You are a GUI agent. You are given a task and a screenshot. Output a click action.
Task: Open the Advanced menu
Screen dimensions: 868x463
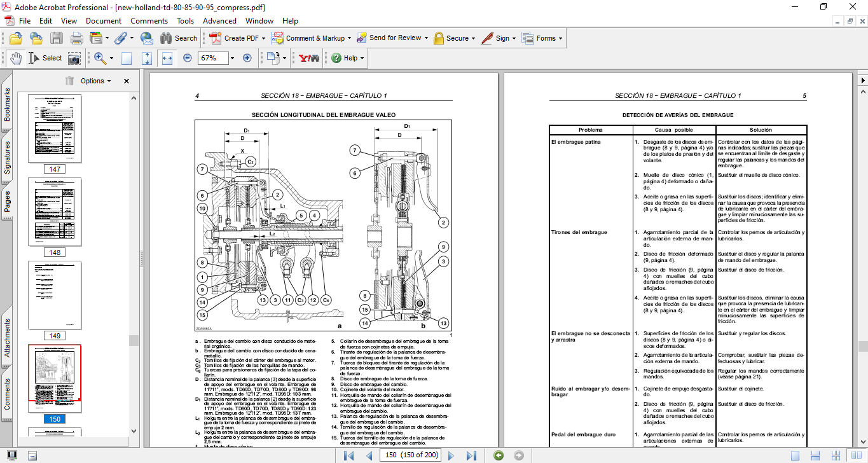tap(219, 21)
